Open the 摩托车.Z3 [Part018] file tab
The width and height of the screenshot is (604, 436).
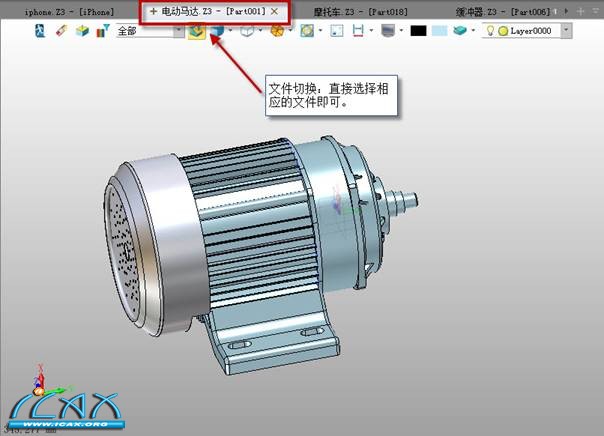pos(360,12)
